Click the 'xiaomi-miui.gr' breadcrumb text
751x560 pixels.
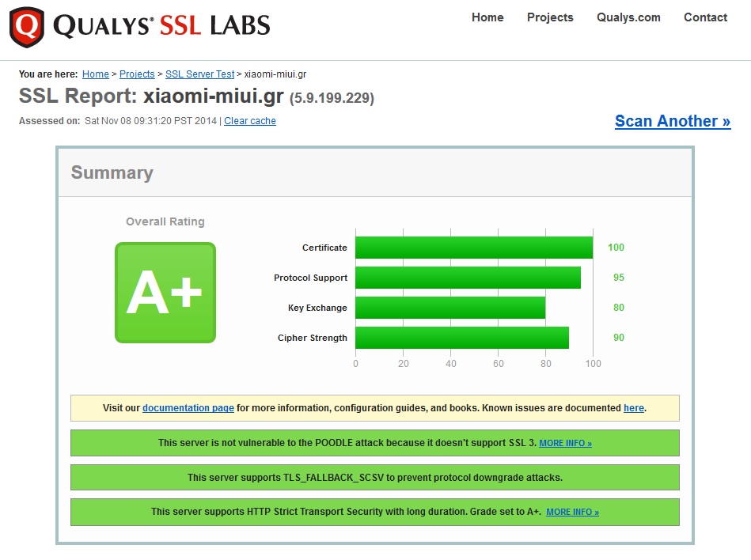pos(275,74)
